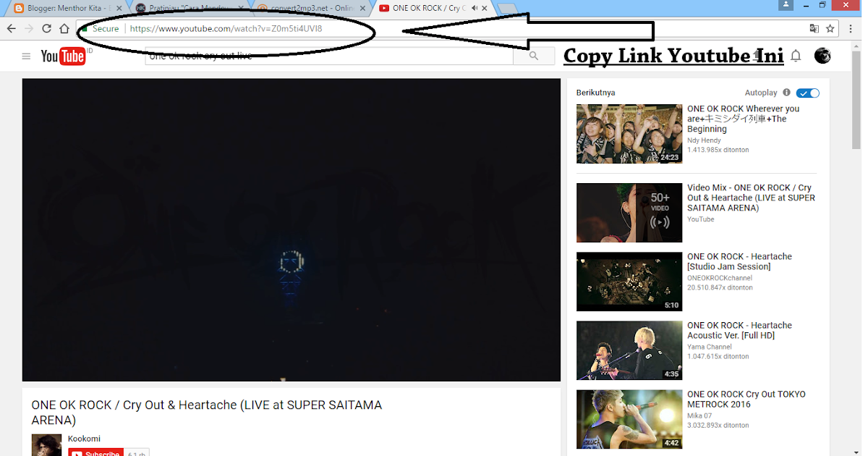Click the 50+ video mix thumbnail
868x456 pixels.
629,212
